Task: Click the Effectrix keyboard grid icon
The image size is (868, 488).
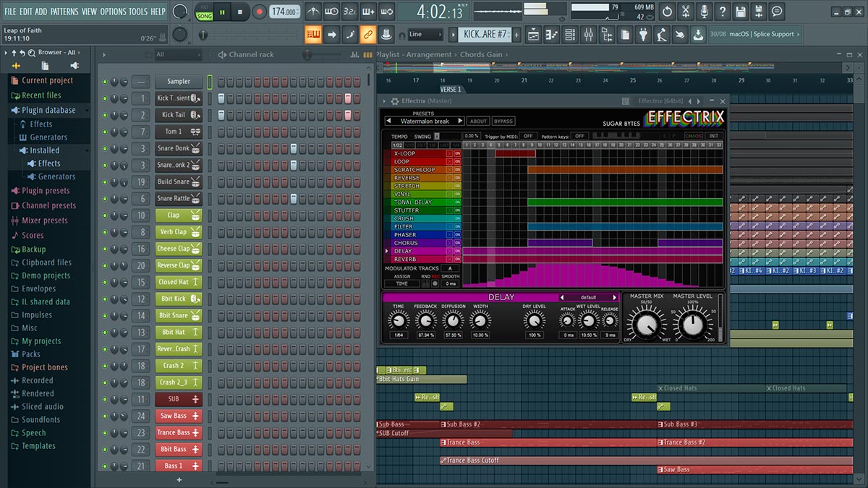Action: click(x=625, y=101)
